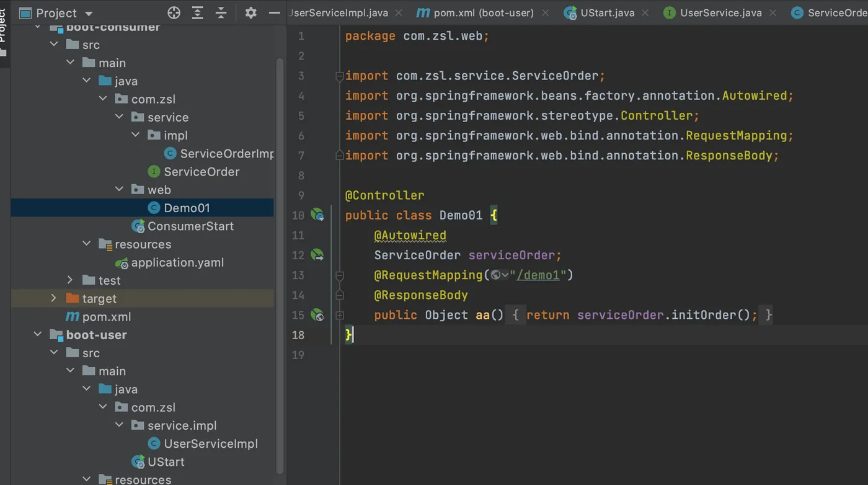Click the @Controller annotation
868x485 pixels.
coord(385,195)
